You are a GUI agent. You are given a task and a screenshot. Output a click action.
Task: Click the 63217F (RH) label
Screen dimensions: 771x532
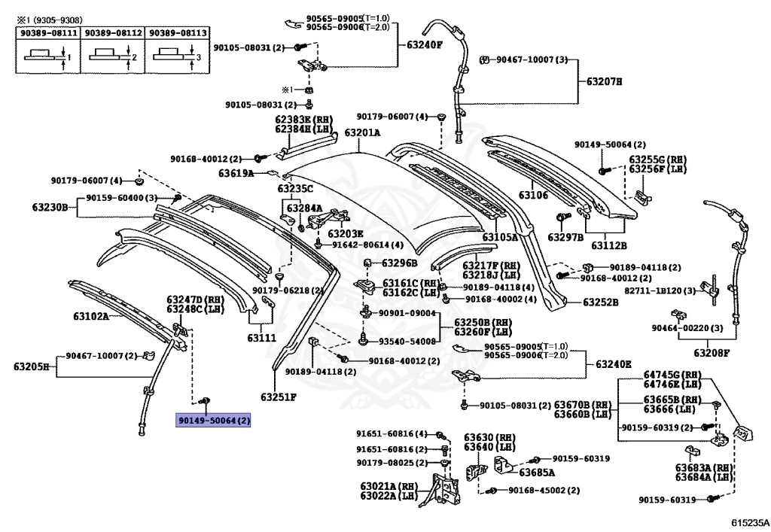491,266
